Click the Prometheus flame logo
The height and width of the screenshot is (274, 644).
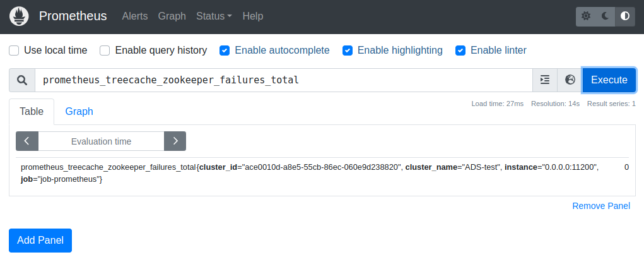(19, 16)
